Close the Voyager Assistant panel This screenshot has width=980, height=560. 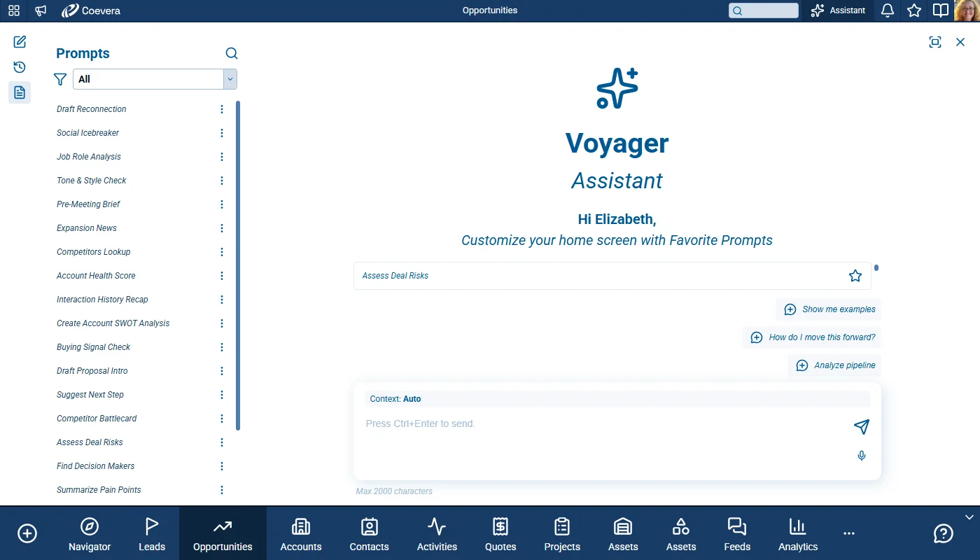point(960,42)
